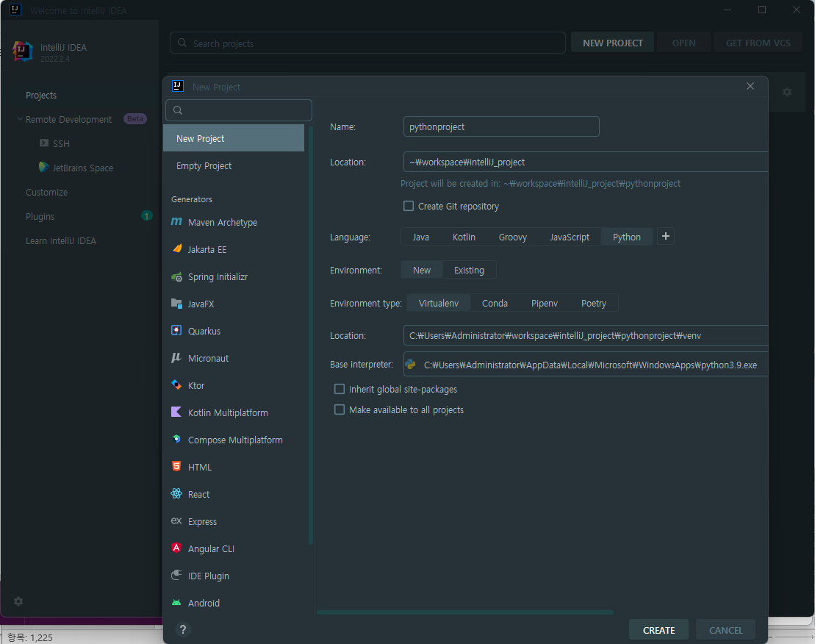Pick the Android generator icon
The height and width of the screenshot is (644, 815).
pyautogui.click(x=176, y=602)
